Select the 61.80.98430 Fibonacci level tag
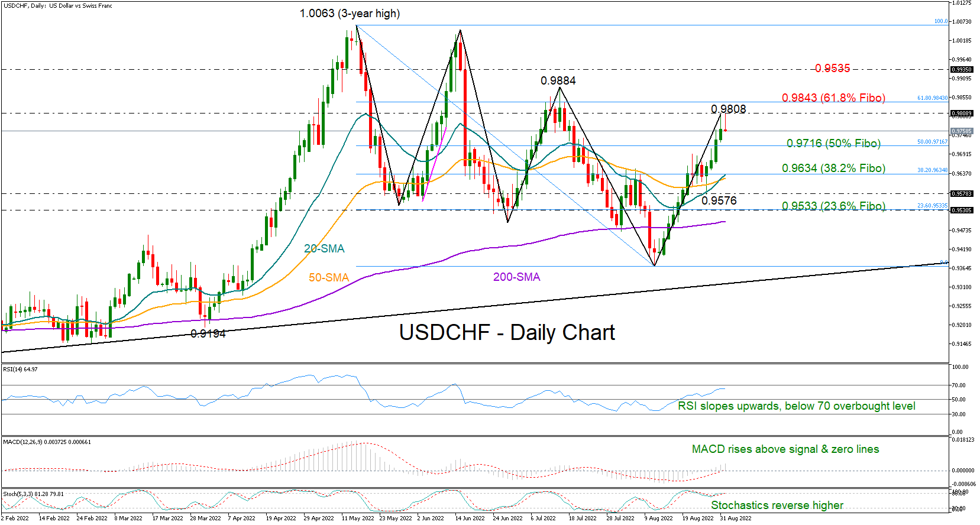This screenshot has width=980, height=525. pyautogui.click(x=932, y=98)
